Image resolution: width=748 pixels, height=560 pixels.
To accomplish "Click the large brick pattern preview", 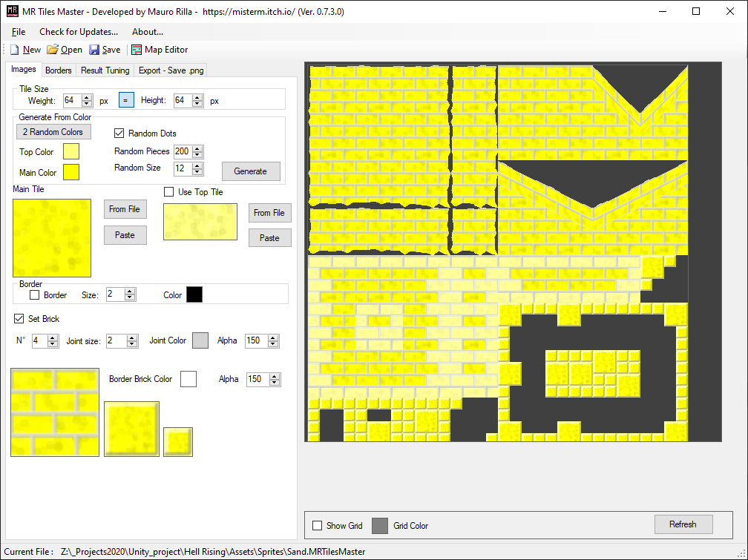I will coord(55,412).
